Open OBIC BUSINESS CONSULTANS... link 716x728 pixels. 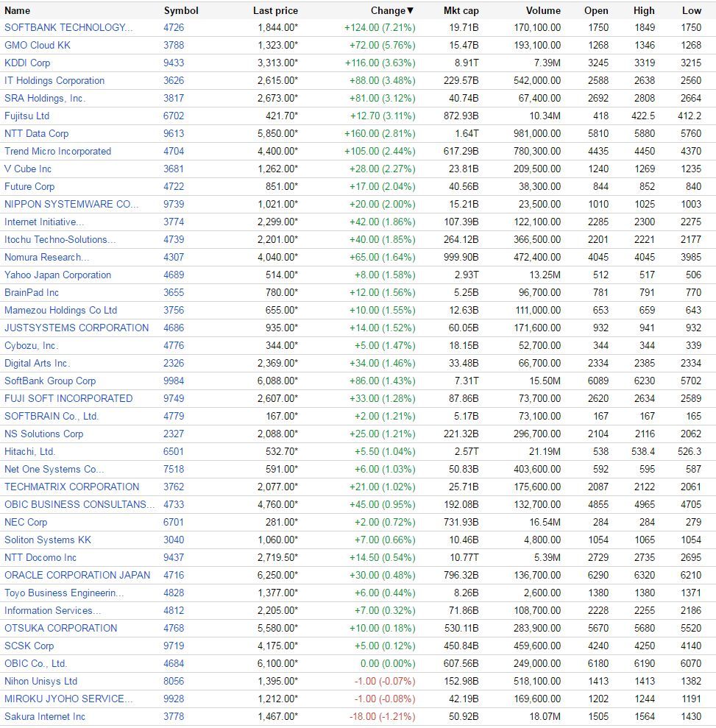[x=79, y=503]
